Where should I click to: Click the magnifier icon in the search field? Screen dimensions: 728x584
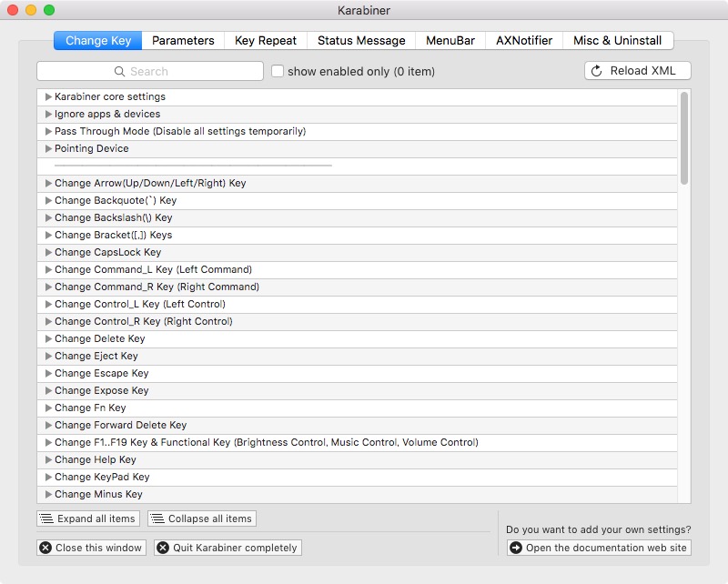pos(119,72)
